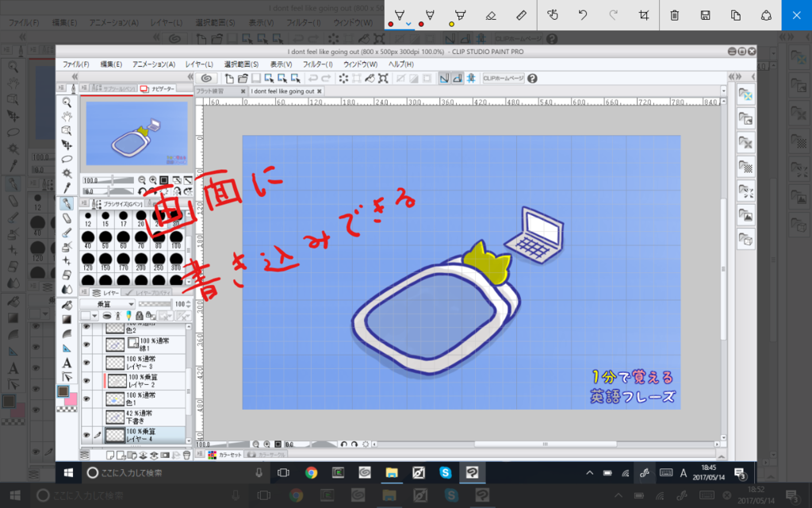Screen dimensions: 812x508
Task: Open Chrome from the taskbar
Action: [x=311, y=473]
